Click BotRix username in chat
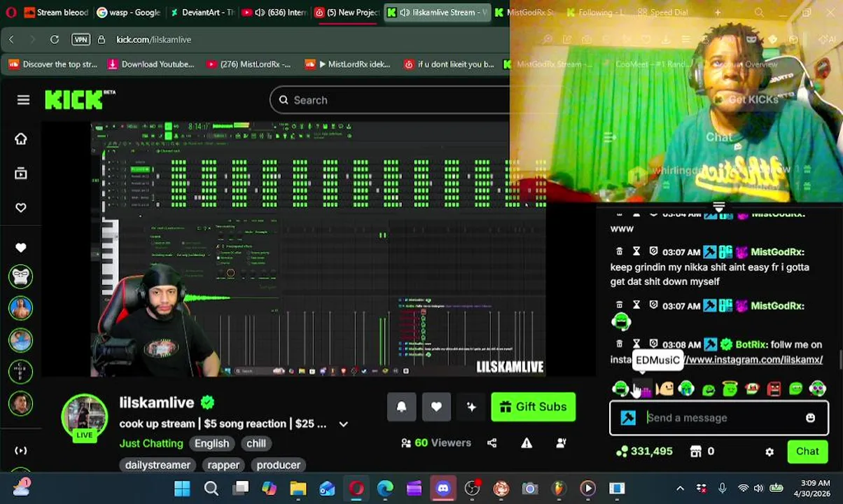Image resolution: width=843 pixels, height=504 pixels. point(751,344)
